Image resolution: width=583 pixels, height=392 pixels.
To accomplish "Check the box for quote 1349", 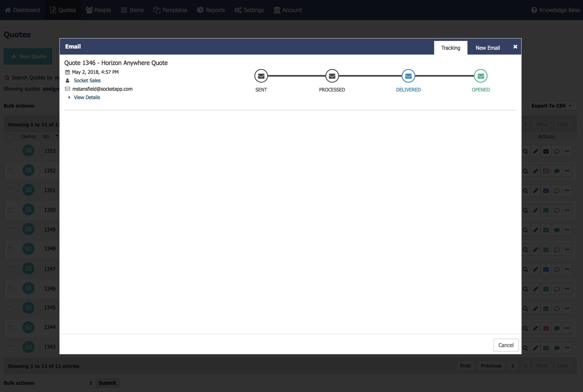I will (10, 230).
